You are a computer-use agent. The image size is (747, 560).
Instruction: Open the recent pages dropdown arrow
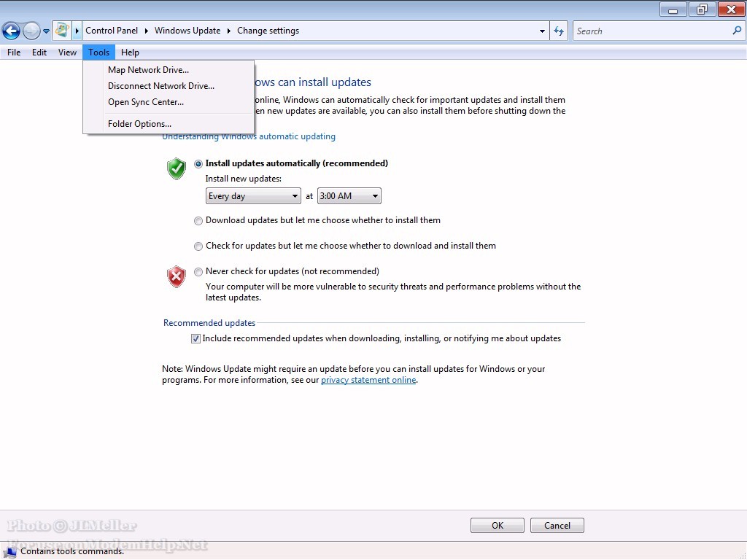point(46,31)
